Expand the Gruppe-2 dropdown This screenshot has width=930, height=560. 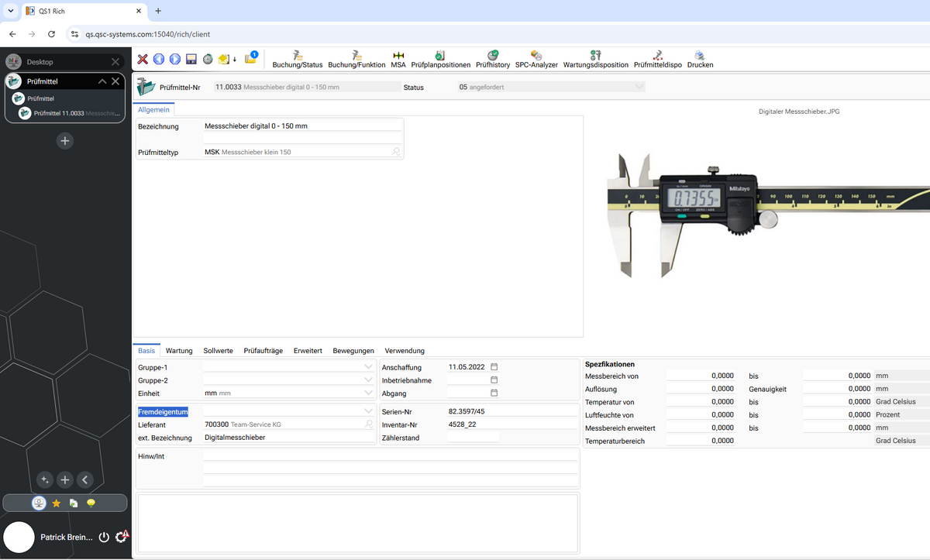click(368, 380)
